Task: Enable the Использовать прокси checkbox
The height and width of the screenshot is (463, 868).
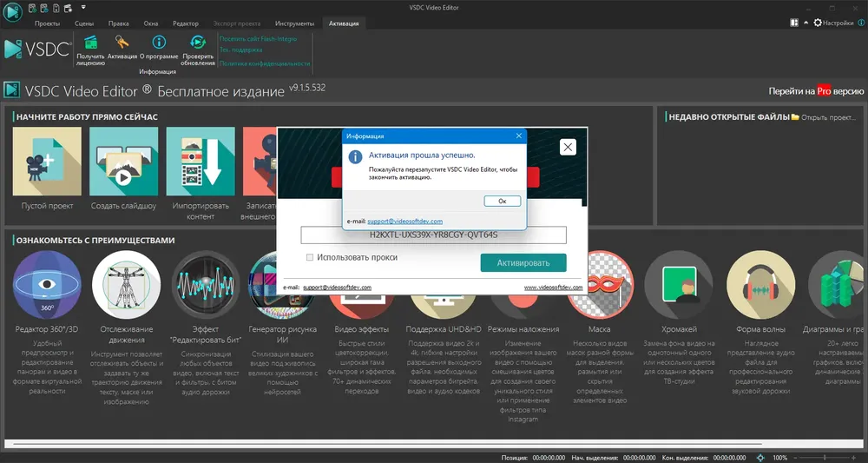Action: [x=310, y=257]
